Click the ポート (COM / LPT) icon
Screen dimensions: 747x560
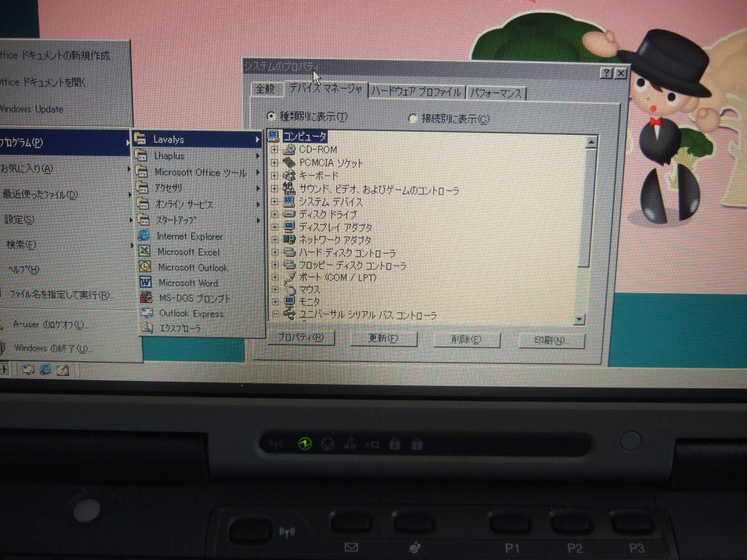289,278
